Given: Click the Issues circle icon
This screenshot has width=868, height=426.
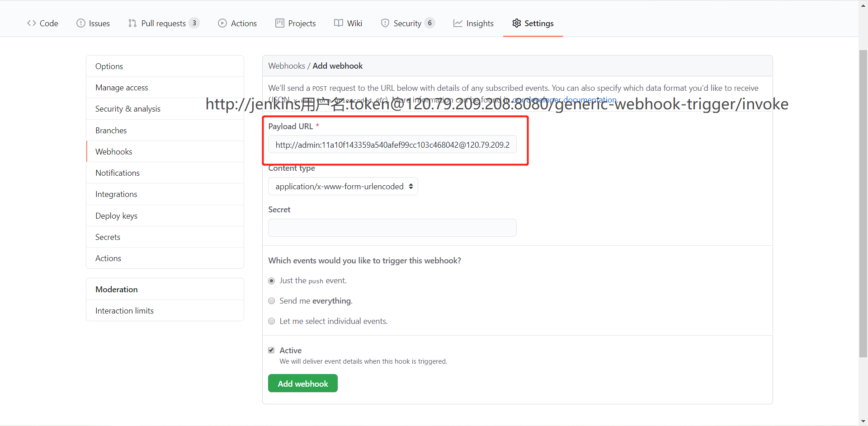Looking at the screenshot, I should click(x=81, y=23).
